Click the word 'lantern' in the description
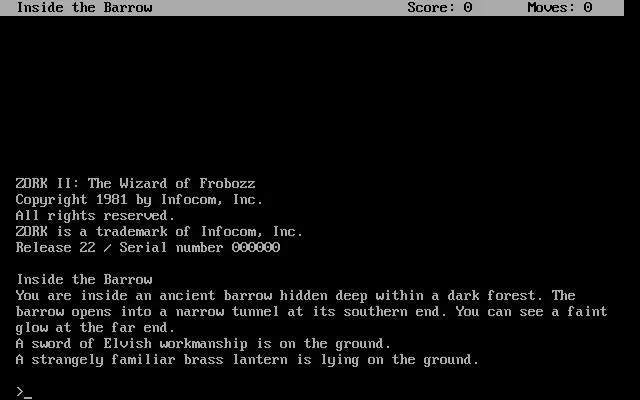 click(x=260, y=360)
